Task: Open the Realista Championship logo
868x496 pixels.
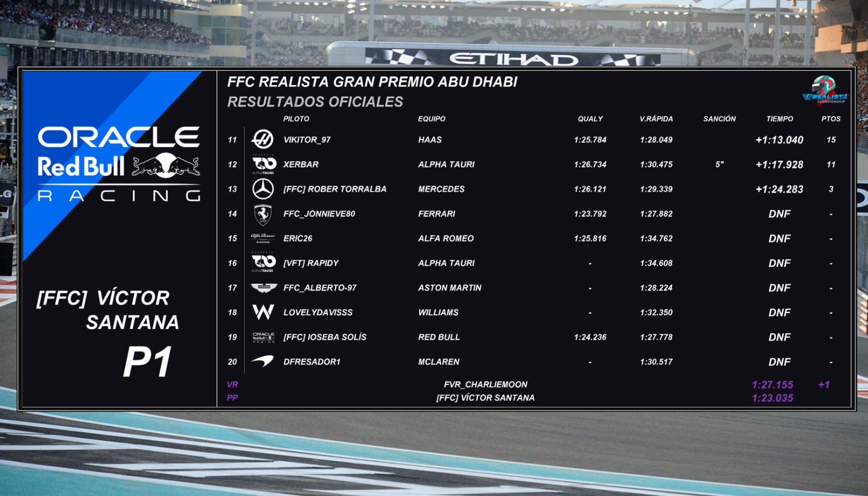Action: [825, 90]
